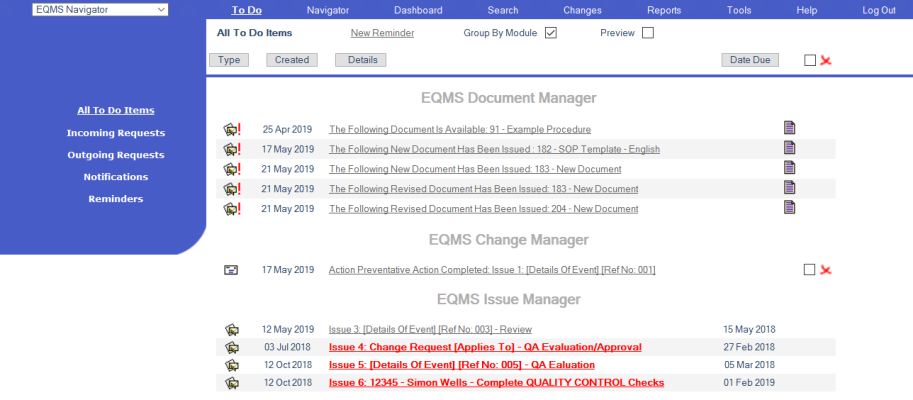Uncheck Group By Module checkbox
This screenshot has width=913, height=400.
pos(551,33)
